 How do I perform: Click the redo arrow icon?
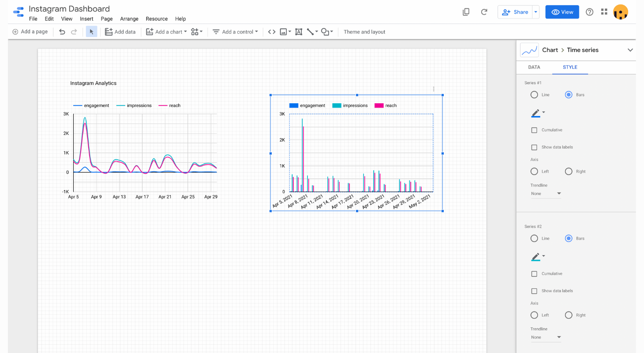[x=74, y=32]
